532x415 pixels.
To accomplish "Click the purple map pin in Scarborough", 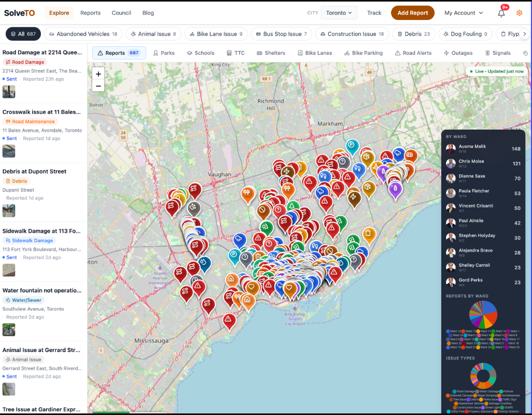I will coord(395,189).
